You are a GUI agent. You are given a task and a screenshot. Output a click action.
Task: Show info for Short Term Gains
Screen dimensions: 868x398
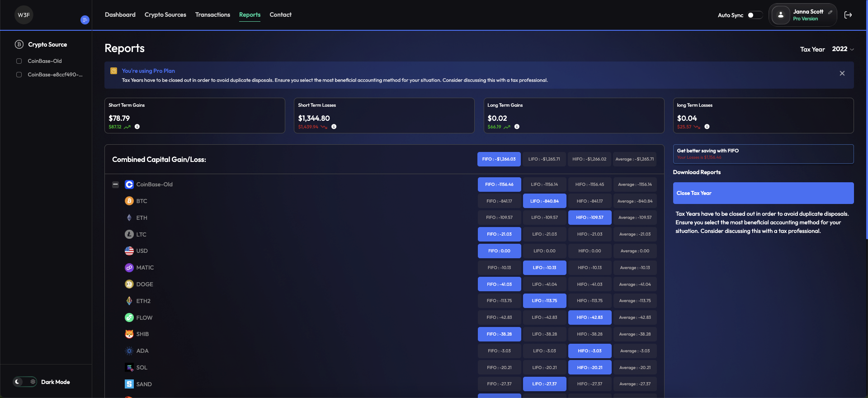click(x=137, y=127)
